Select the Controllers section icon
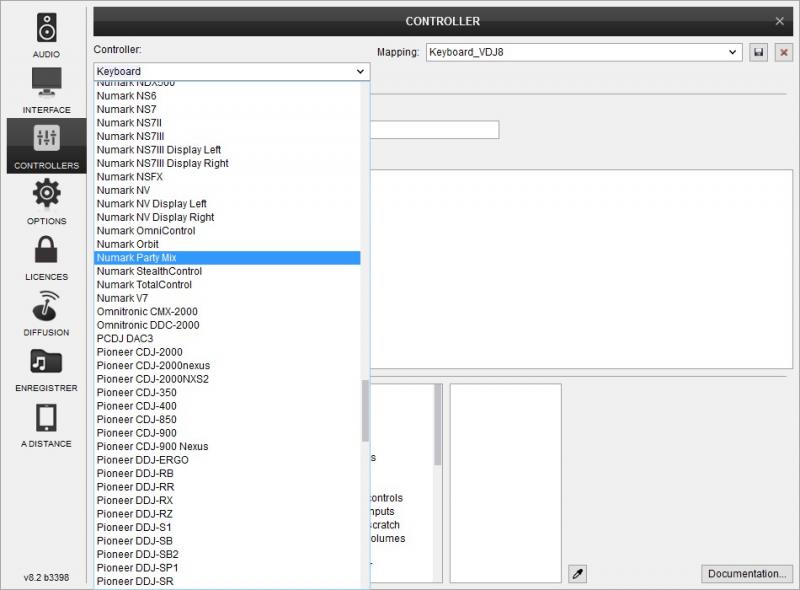800x590 pixels. tap(46, 146)
